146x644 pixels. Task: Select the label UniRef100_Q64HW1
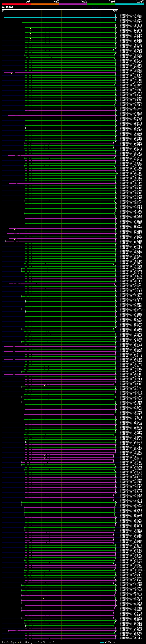tap(131, 633)
